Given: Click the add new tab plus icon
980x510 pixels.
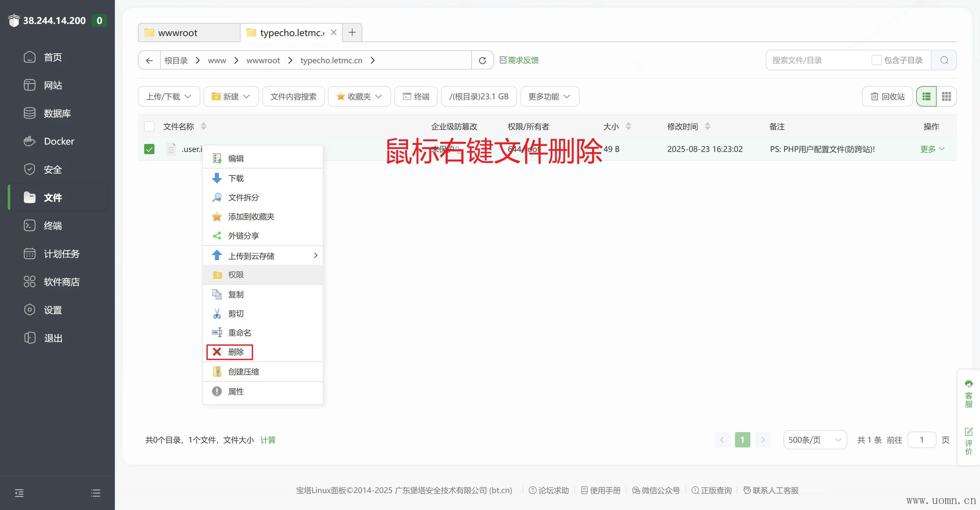Looking at the screenshot, I should [x=352, y=32].
